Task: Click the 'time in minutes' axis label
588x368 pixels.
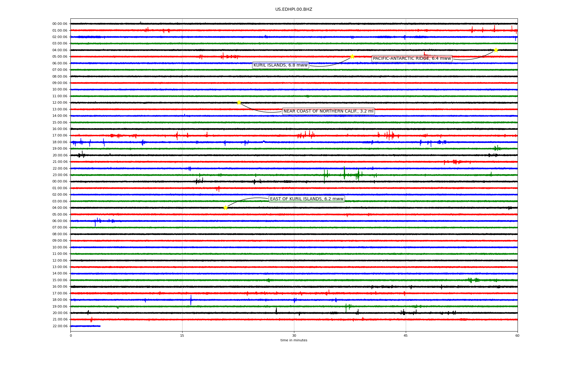Action: pos(294,340)
